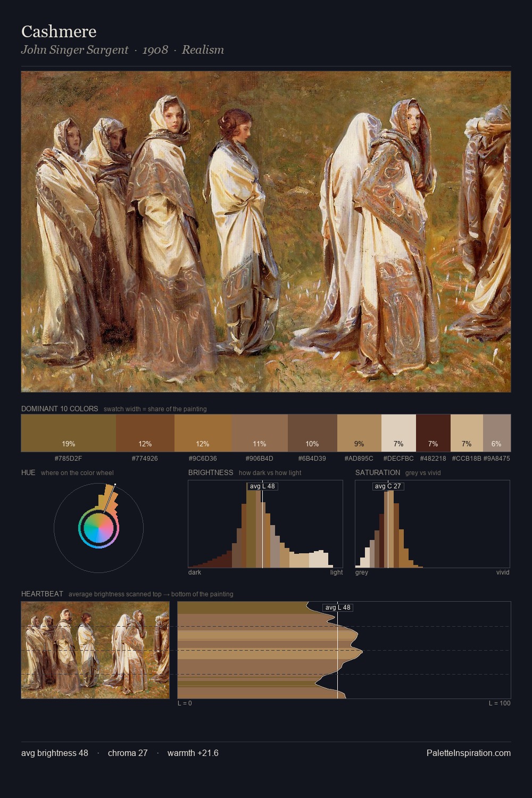Click the saturation histogram chart
The width and height of the screenshot is (532, 798).
(x=433, y=524)
